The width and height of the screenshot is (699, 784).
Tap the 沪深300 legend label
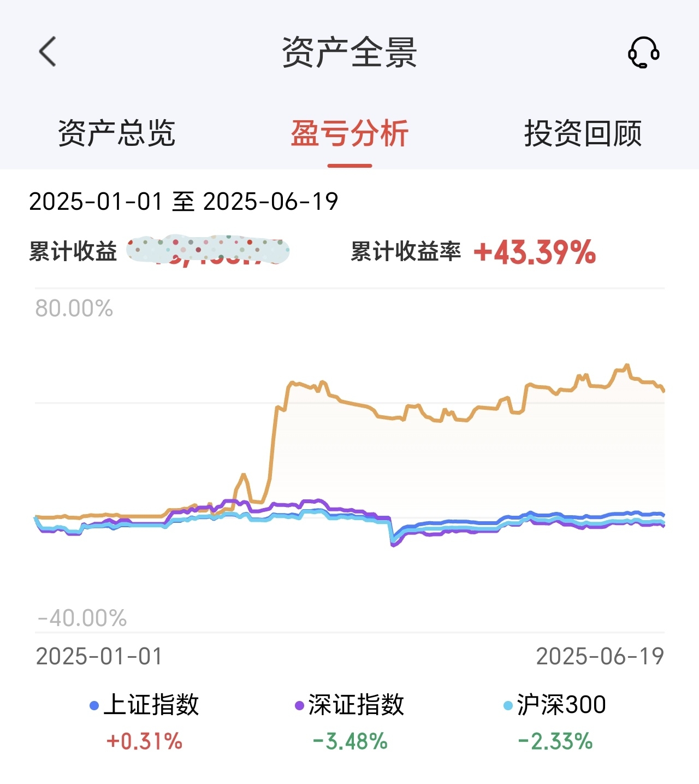pyautogui.click(x=561, y=705)
